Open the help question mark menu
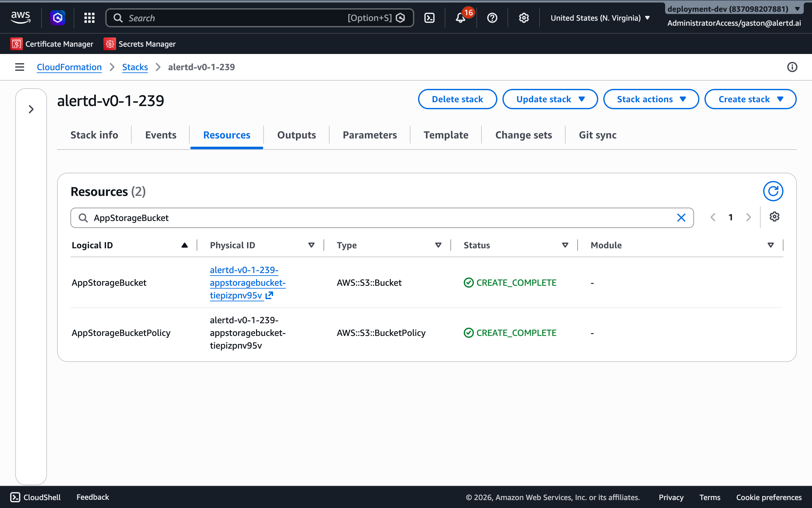This screenshot has width=812, height=508. [492, 18]
